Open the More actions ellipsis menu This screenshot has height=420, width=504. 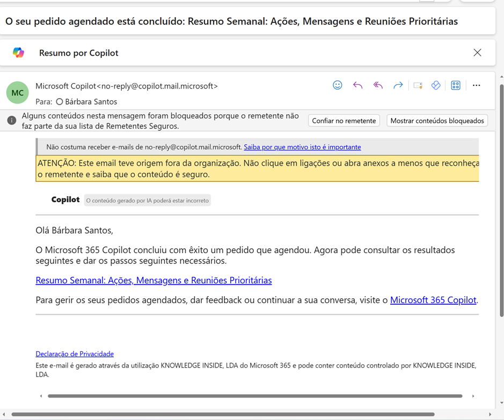pyautogui.click(x=476, y=85)
